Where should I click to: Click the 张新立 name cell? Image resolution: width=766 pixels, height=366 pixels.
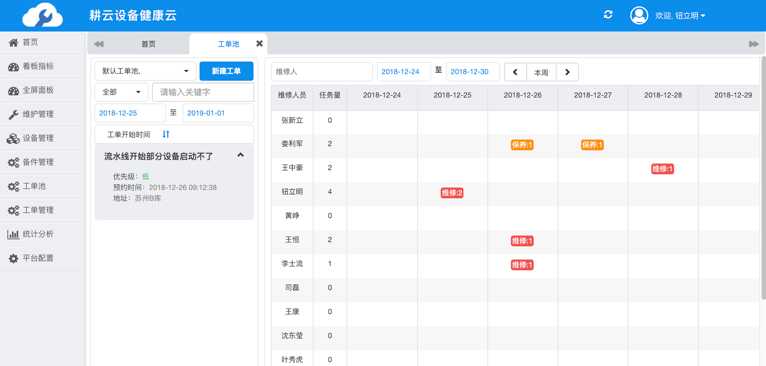(292, 120)
